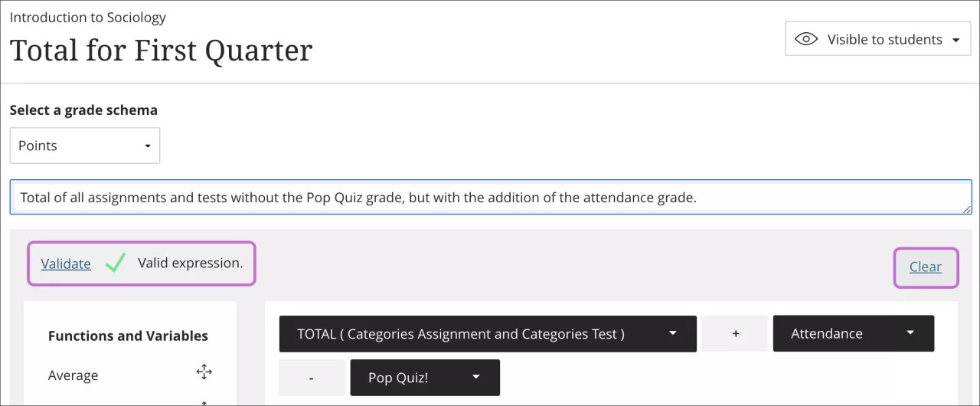Click the eye icon beside Visible to students
The height and width of the screenshot is (406, 980).
click(x=806, y=39)
